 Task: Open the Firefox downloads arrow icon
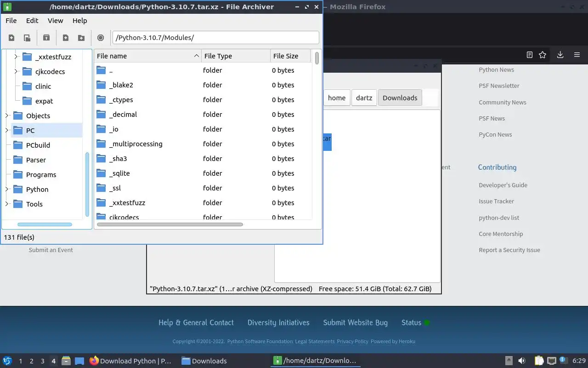(x=560, y=55)
